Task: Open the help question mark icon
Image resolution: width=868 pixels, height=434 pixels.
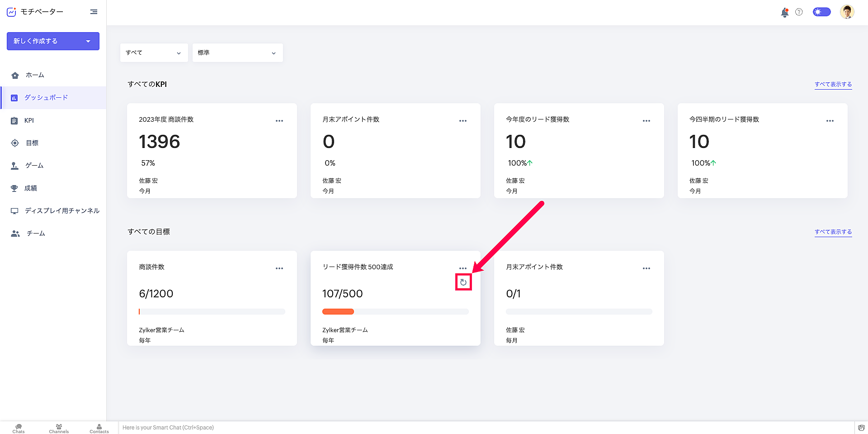Action: [x=799, y=12]
